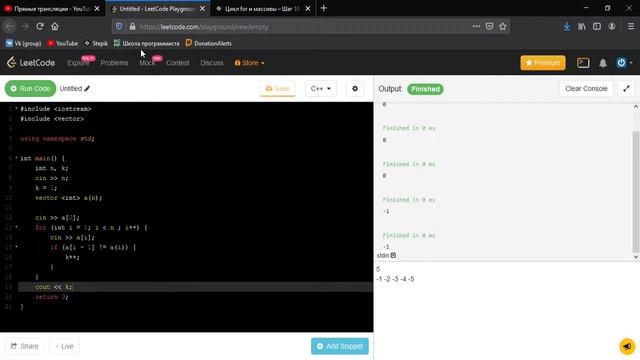640x360 pixels.
Task: Open Firefox downloads arrow icon
Action: [567, 27]
